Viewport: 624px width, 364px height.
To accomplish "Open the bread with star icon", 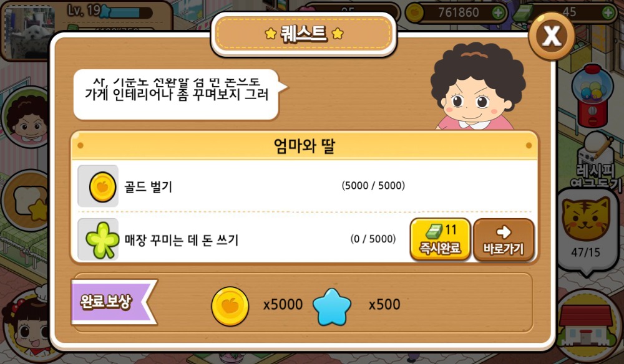I will pyautogui.click(x=26, y=201).
